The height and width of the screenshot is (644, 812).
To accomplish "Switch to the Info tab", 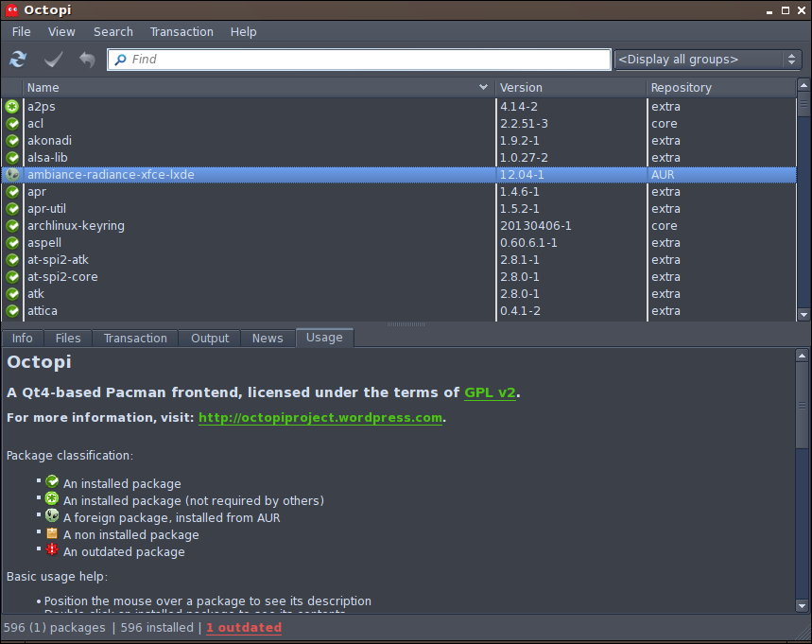I will click(x=23, y=339).
